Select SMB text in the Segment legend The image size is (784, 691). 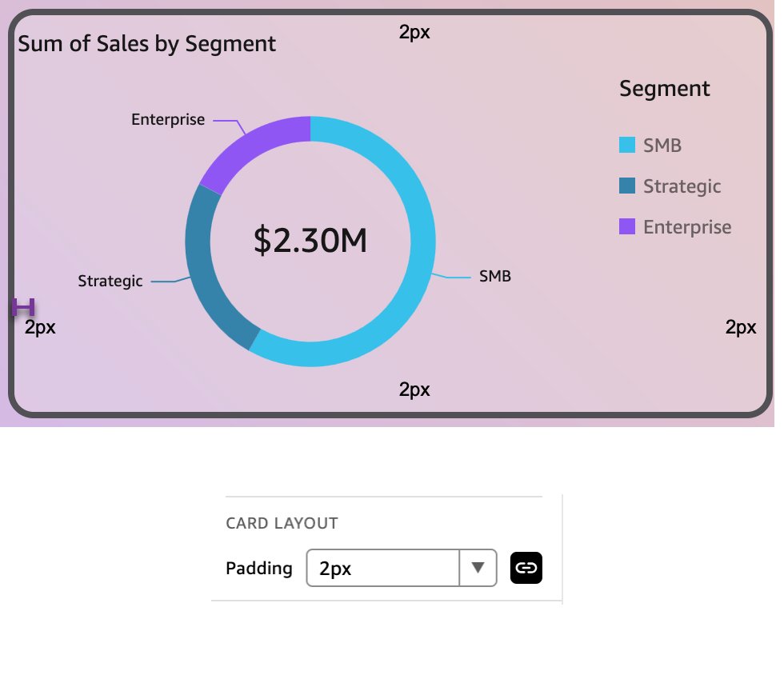(662, 146)
